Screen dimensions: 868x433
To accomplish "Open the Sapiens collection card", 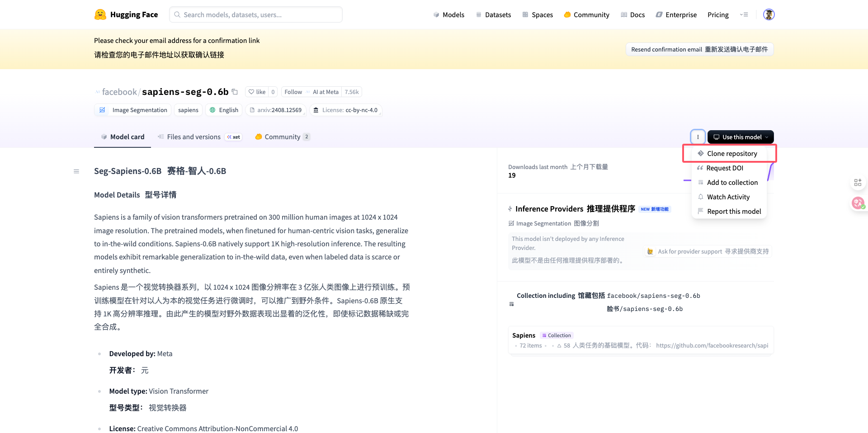I will (x=641, y=340).
